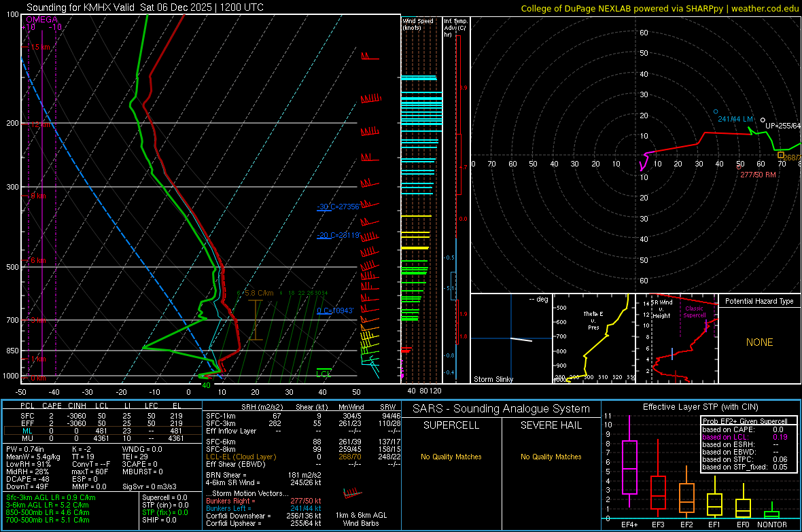Click the based on LCL: 0.19 line
The image size is (802, 532).
click(x=745, y=437)
